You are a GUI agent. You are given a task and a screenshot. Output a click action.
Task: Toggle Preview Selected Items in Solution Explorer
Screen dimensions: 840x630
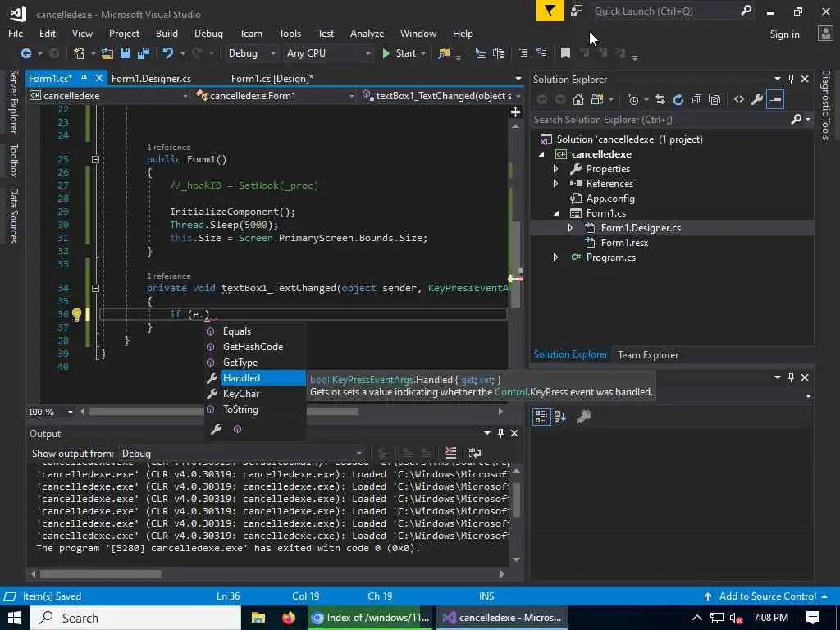click(x=775, y=99)
